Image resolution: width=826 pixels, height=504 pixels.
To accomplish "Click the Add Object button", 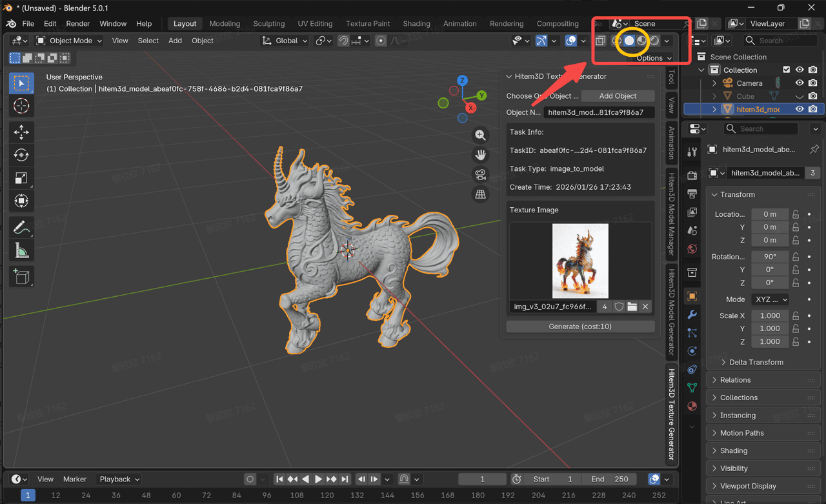I will [x=618, y=96].
